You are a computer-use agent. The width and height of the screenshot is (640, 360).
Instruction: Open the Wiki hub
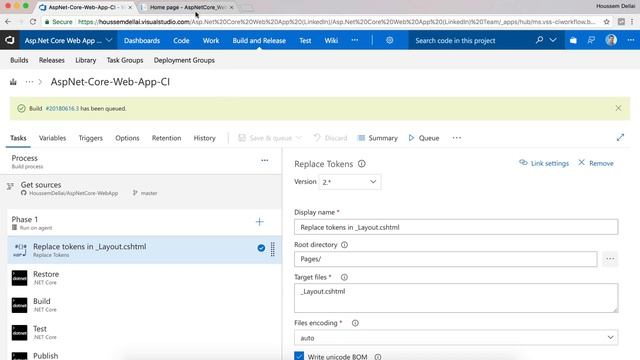click(331, 40)
